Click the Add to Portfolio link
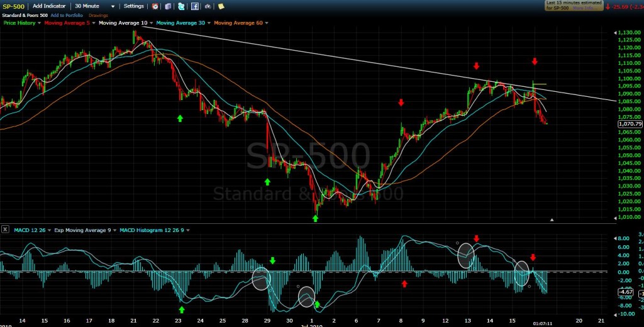The width and height of the screenshot is (644, 327). tap(65, 15)
